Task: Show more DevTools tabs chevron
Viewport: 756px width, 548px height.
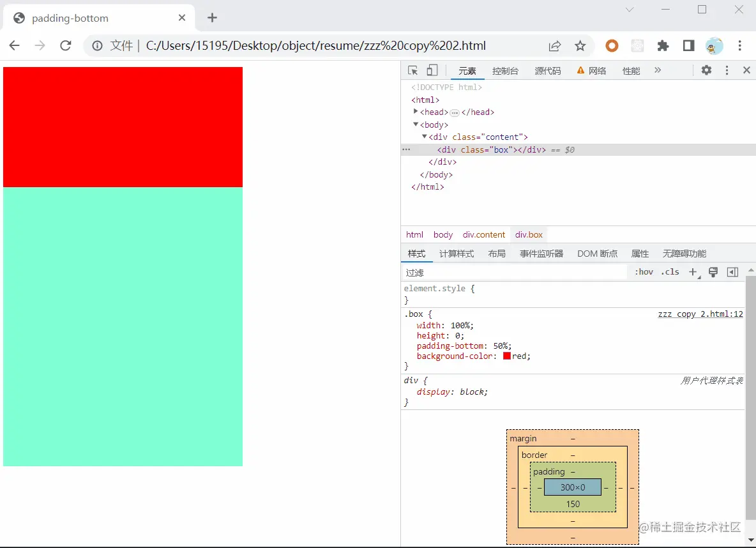Action: pos(658,70)
